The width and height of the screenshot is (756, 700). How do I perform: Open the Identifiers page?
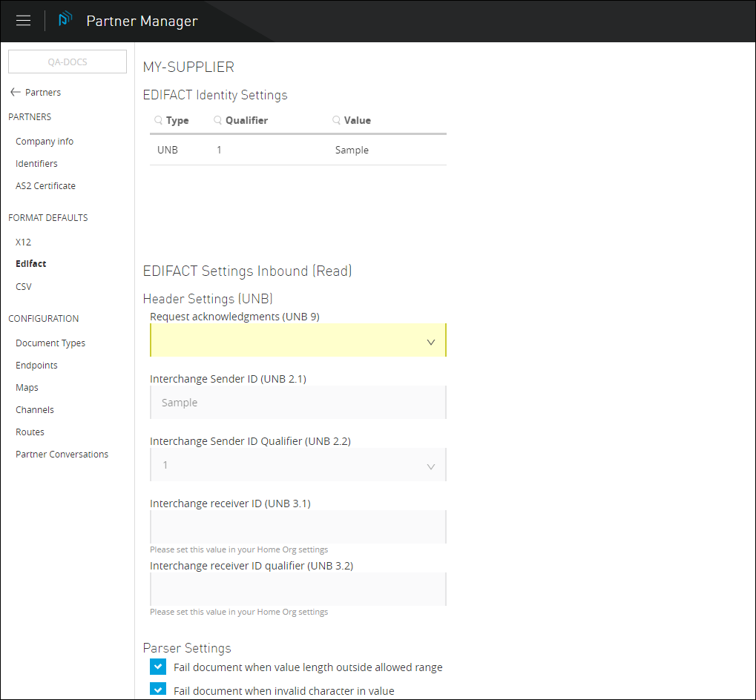click(36, 164)
